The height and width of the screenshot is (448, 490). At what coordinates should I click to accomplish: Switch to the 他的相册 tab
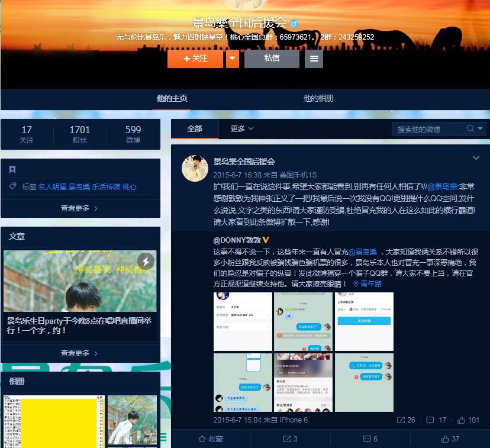[x=318, y=98]
